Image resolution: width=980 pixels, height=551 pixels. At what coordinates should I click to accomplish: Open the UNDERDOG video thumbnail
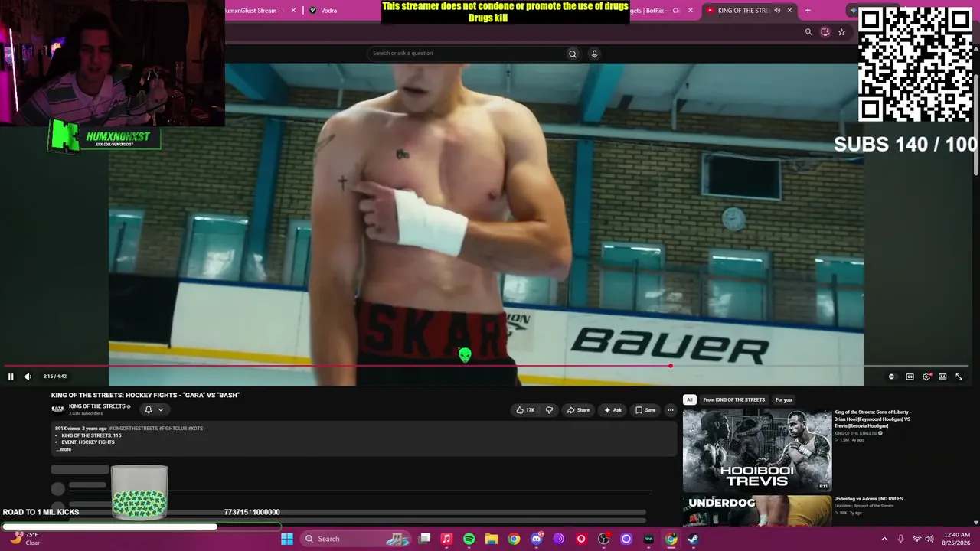click(x=757, y=510)
